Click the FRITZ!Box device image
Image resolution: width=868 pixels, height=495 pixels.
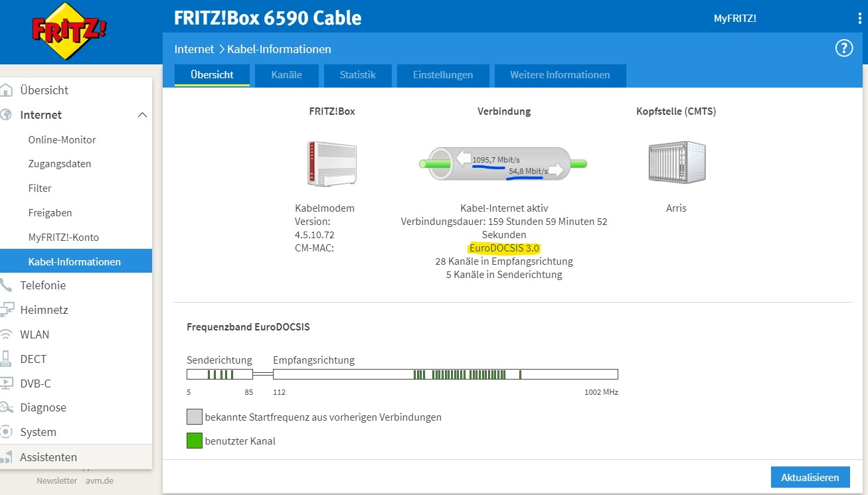331,164
